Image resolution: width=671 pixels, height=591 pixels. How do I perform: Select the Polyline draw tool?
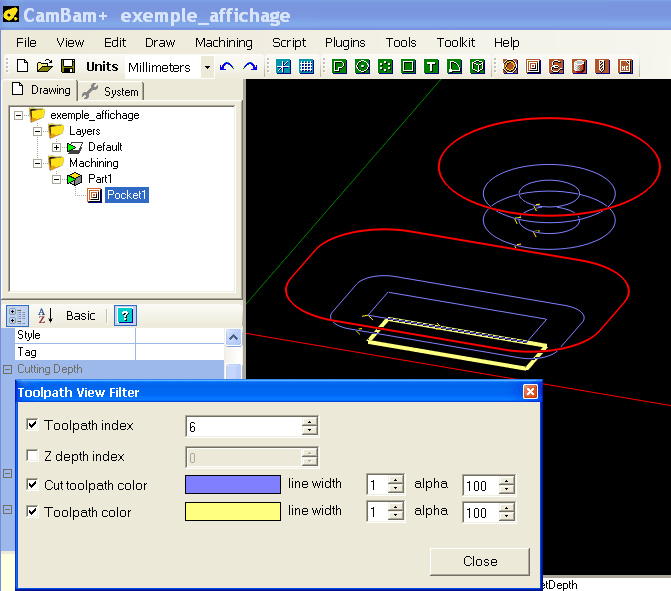click(x=339, y=66)
